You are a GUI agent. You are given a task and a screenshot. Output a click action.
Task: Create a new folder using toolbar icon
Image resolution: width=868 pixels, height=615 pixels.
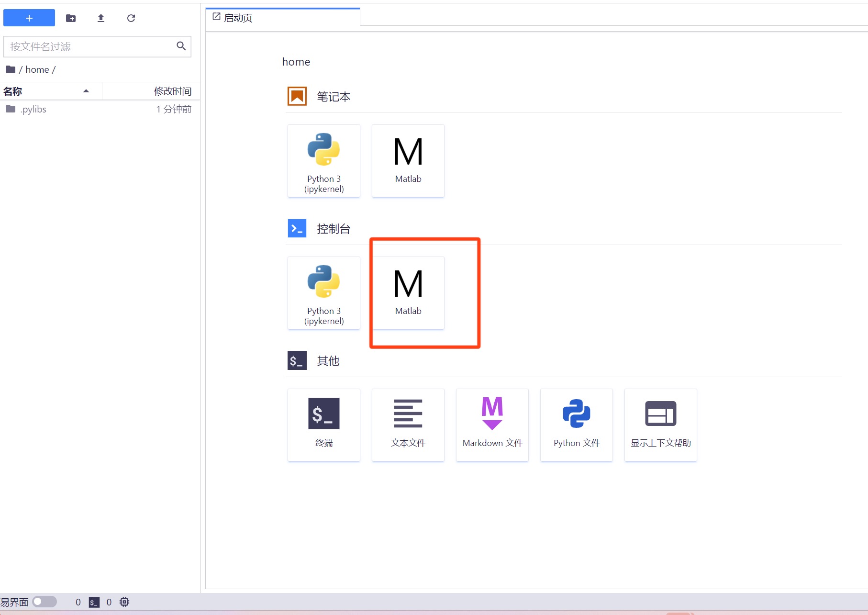click(71, 18)
